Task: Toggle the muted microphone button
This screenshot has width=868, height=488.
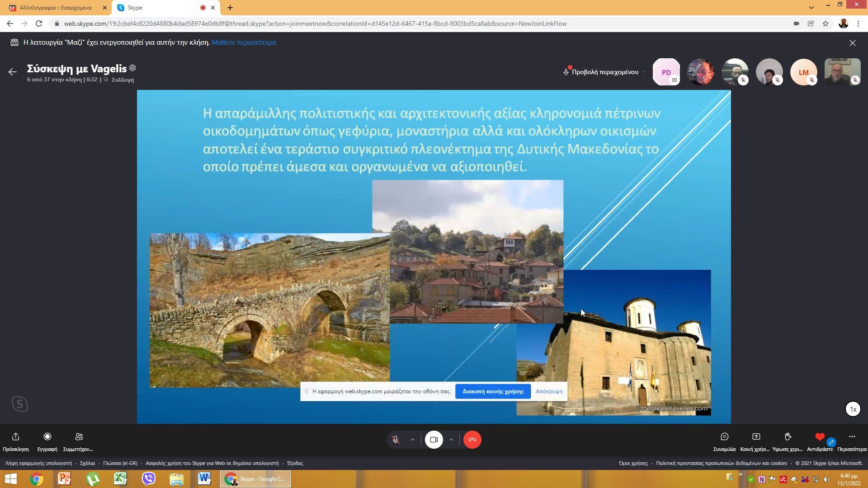Action: tap(396, 440)
